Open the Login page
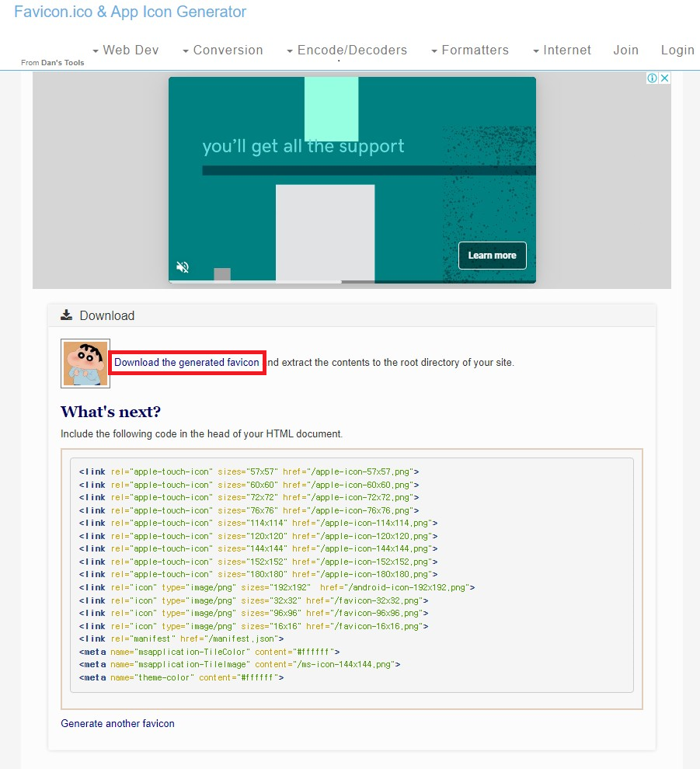 pos(677,50)
